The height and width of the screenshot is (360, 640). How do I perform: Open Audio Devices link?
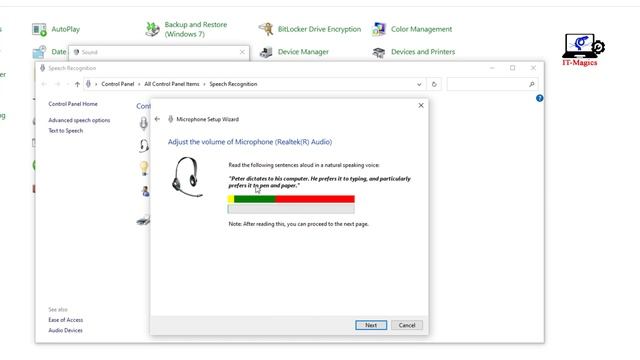(65, 330)
